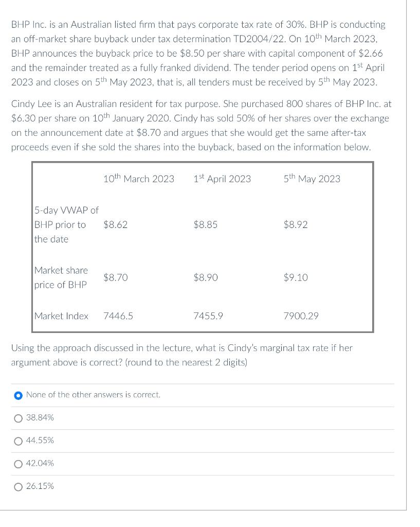Viewport: 420px width, 527px height.
Task: Click the 1st April 2023 column header
Action: click(x=222, y=178)
